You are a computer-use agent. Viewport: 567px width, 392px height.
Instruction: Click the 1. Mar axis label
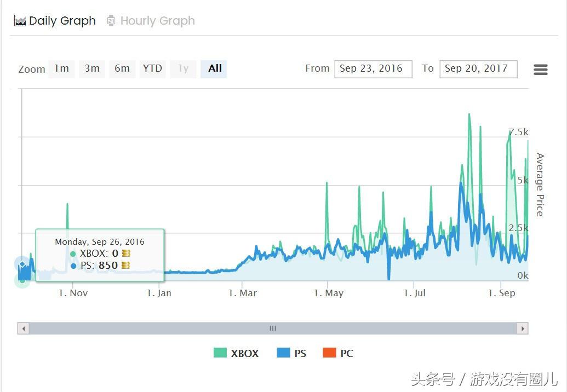point(243,293)
